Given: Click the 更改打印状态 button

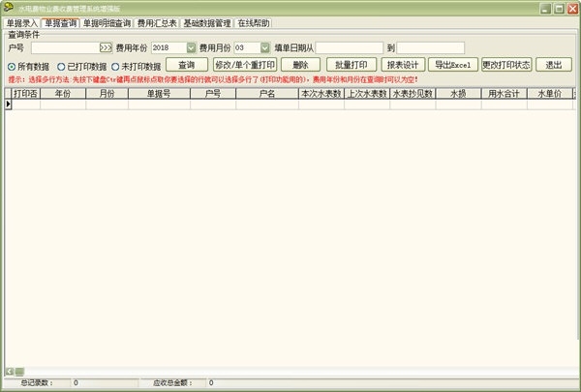Looking at the screenshot, I should tap(506, 65).
